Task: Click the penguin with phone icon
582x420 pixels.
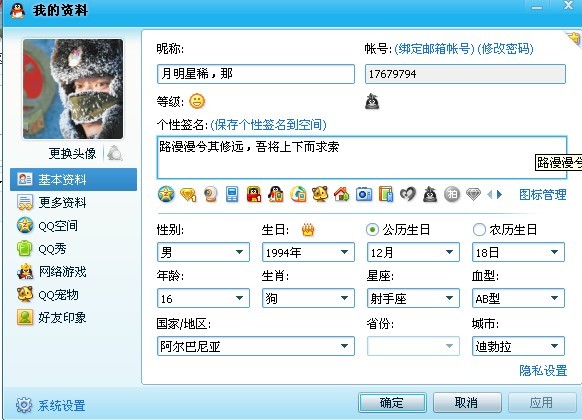Action: coord(276,194)
